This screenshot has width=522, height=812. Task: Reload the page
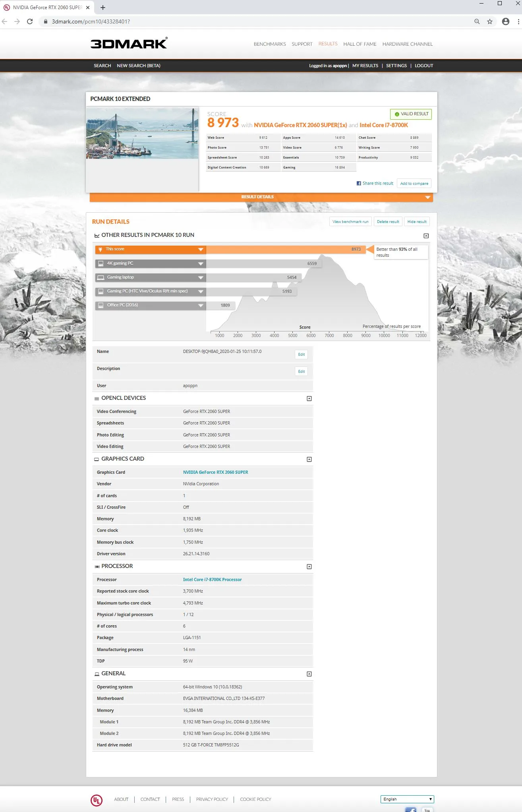coord(30,21)
